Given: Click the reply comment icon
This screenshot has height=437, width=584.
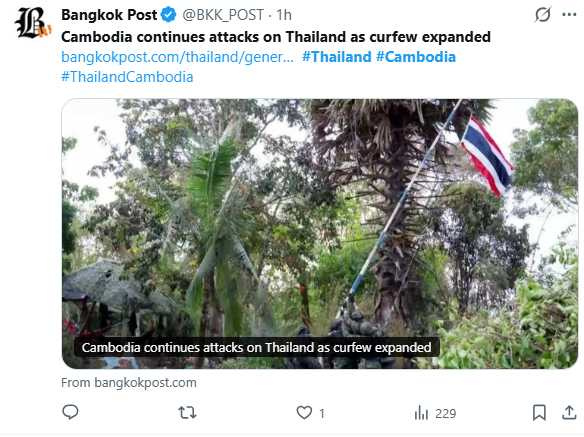Looking at the screenshot, I should (x=70, y=412).
